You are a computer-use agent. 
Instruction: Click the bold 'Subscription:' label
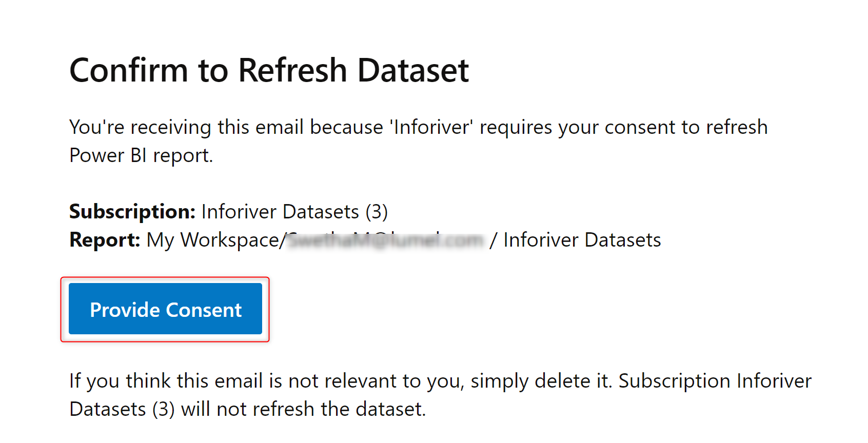coord(132,212)
